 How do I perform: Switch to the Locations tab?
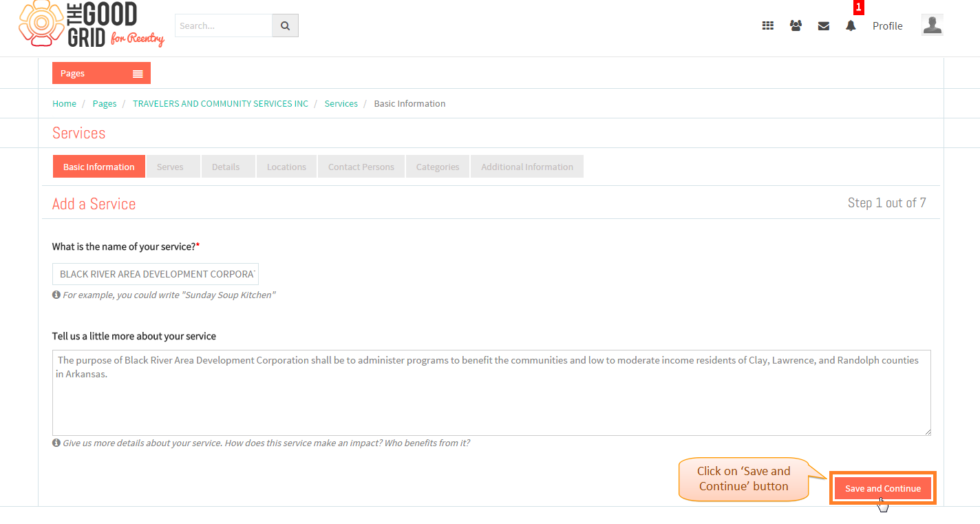tap(286, 167)
